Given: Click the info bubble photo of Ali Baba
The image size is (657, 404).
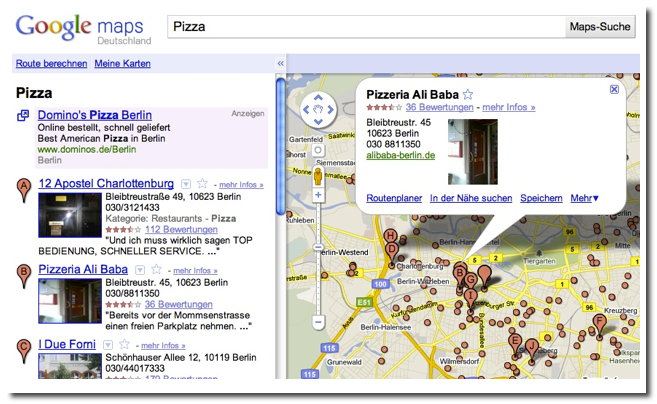Looking at the screenshot, I should (x=473, y=152).
